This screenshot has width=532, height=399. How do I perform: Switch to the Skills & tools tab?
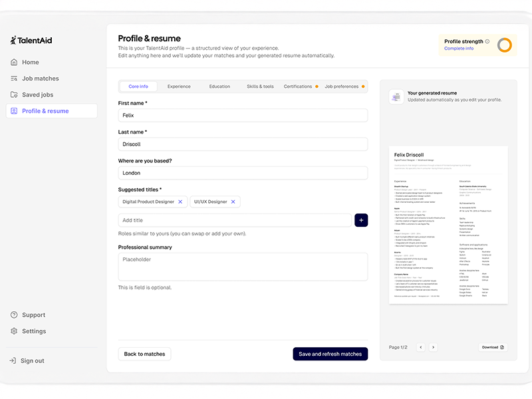pyautogui.click(x=260, y=86)
